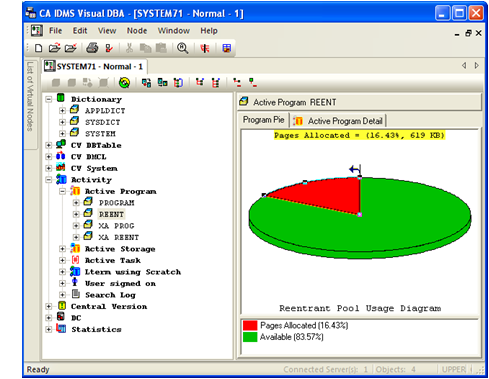Click the Statistics chart icon
The image size is (489, 379).
[61, 329]
